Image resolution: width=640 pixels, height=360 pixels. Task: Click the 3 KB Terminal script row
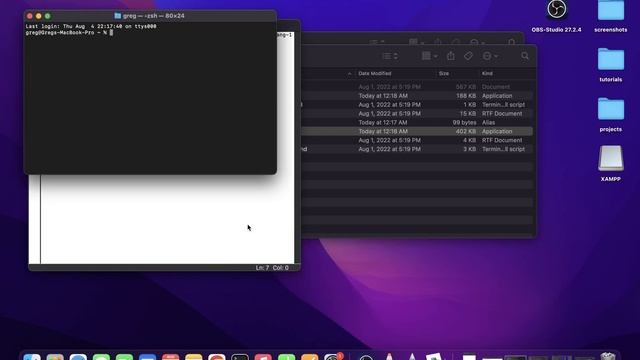(417, 149)
